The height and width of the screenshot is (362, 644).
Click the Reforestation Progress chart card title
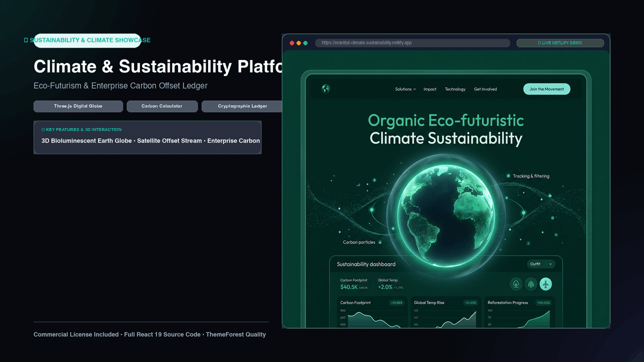click(508, 302)
